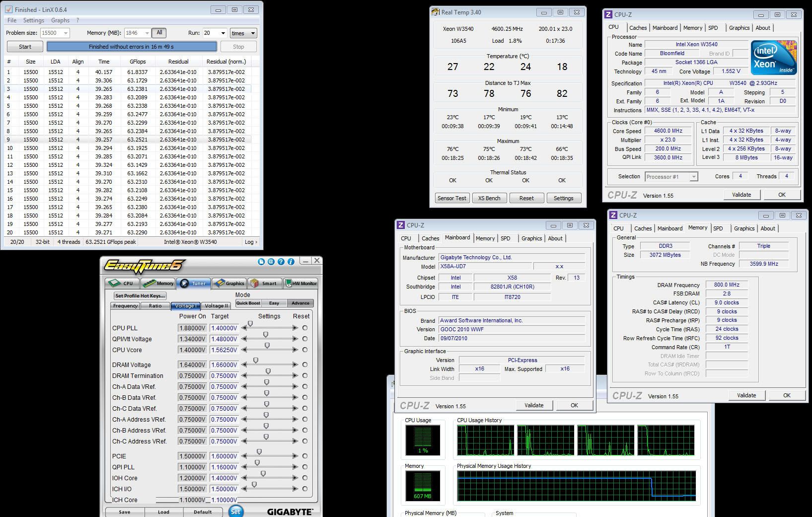Click Start button in LinX
Viewport: 812px width, 517px height.
coord(25,47)
